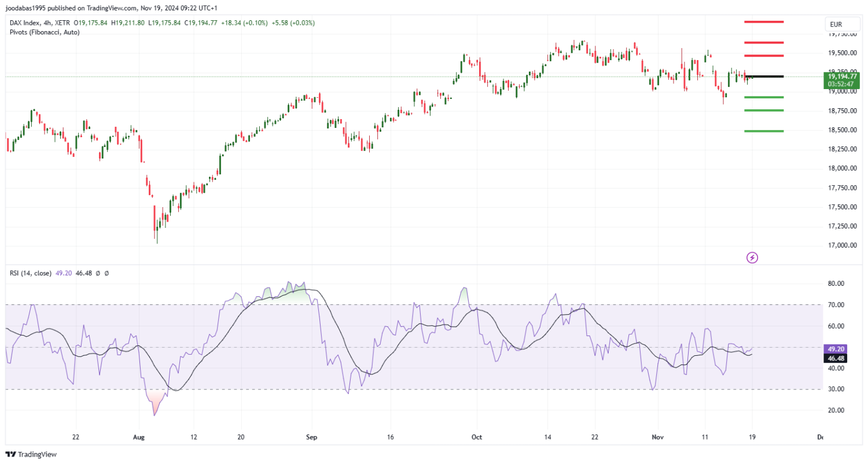Click the 19,500.00 price axis label
This screenshot has width=868, height=464.
point(842,53)
